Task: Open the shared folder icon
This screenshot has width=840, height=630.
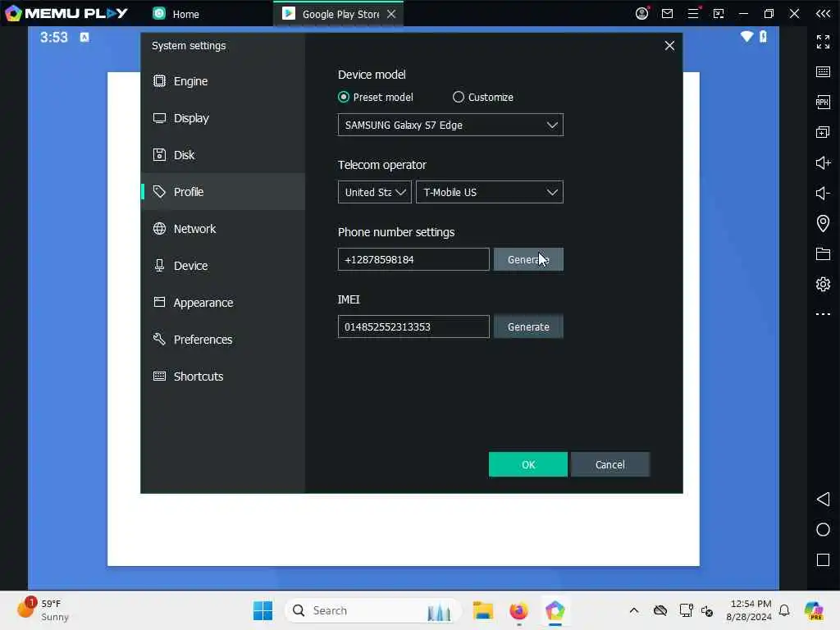Action: [823, 254]
